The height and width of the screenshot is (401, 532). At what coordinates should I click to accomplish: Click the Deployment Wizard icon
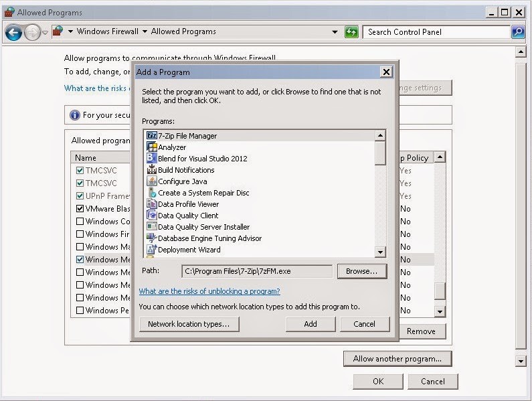152,249
